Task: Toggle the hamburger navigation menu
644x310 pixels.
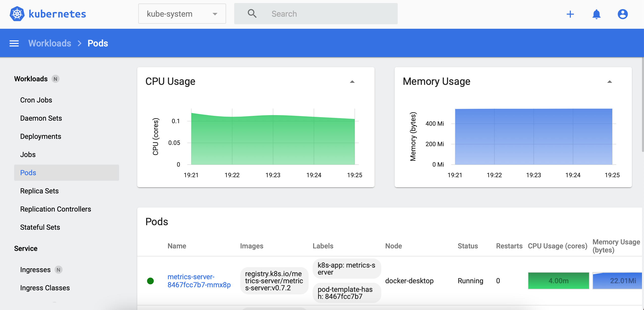Action: pos(14,43)
